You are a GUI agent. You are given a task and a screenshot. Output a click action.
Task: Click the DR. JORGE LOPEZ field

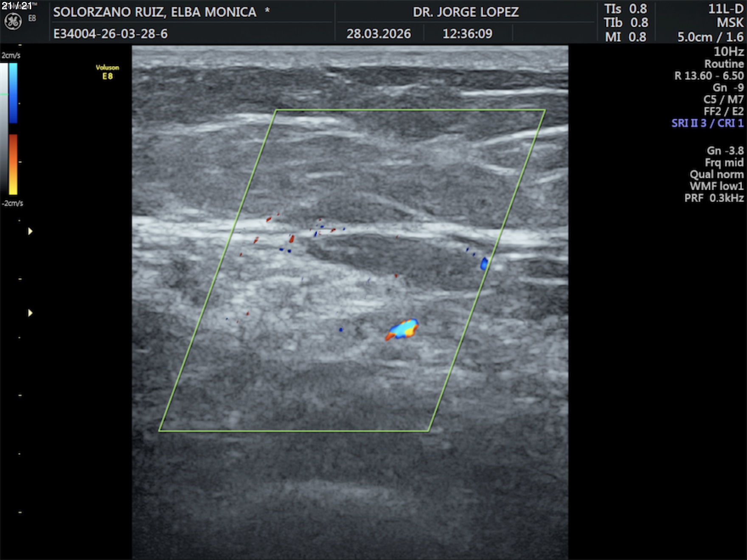(x=466, y=12)
